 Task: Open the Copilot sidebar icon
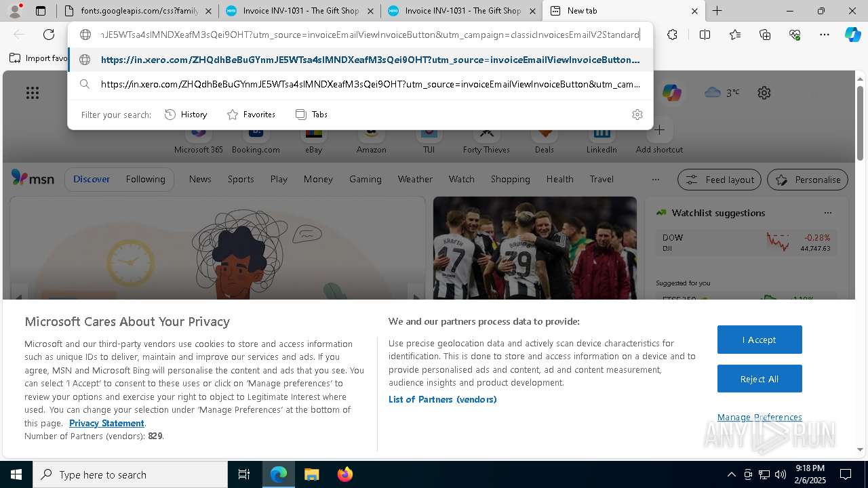(852, 35)
